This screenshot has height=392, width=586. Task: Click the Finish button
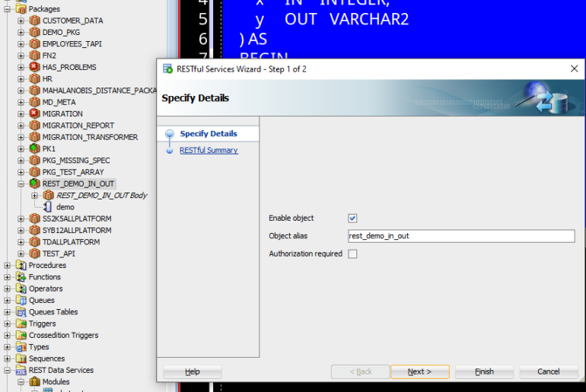pos(484,371)
